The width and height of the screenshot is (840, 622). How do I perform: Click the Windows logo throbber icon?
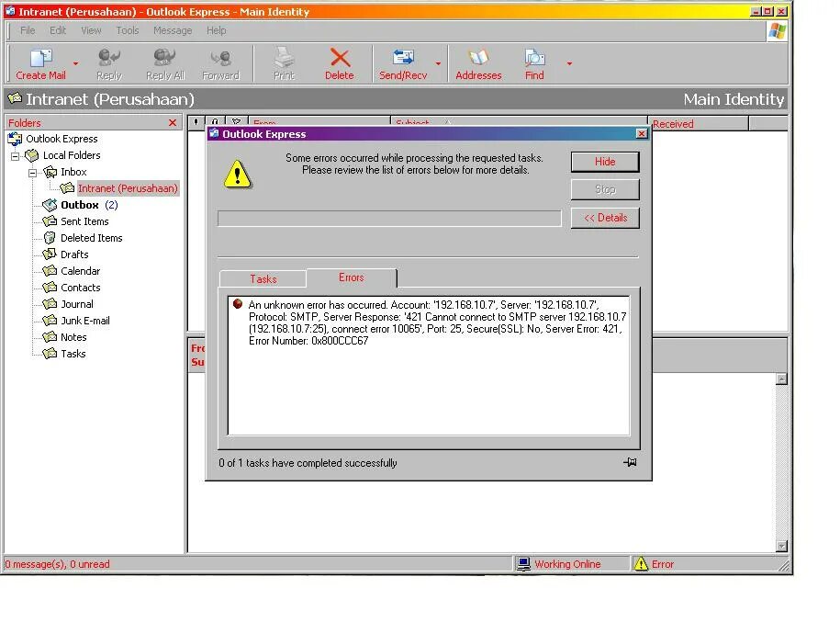(778, 31)
